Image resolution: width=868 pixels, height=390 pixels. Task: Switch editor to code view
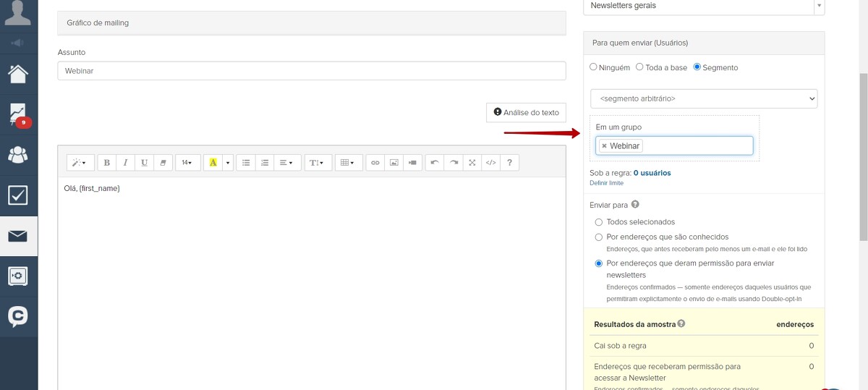pos(490,163)
